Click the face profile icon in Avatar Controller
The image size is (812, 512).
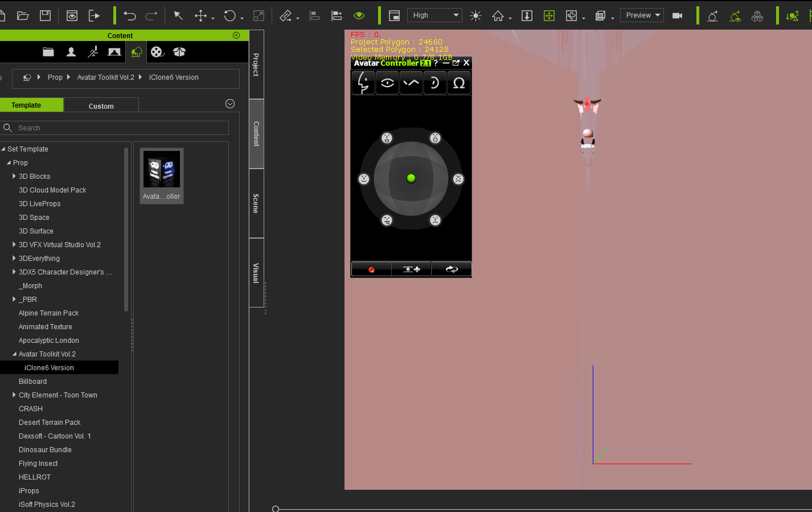tap(363, 83)
